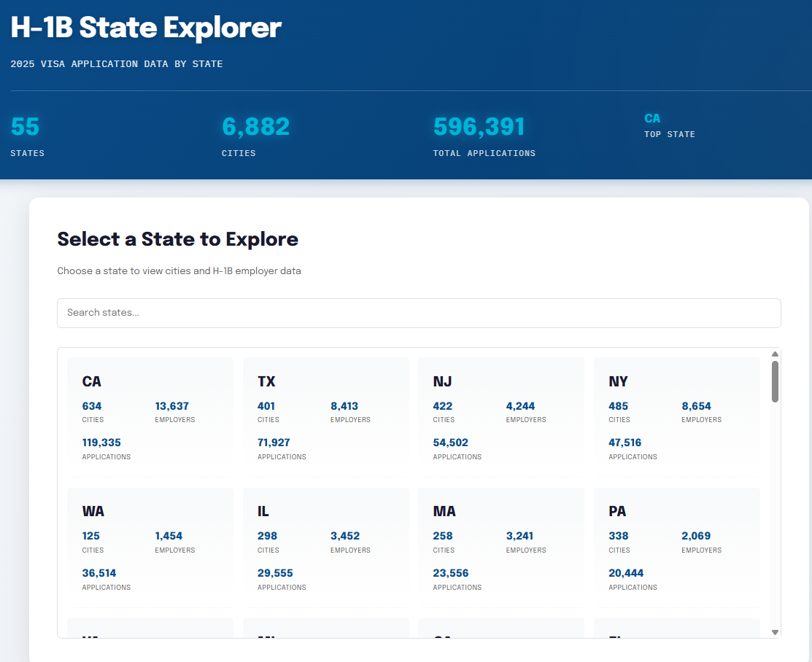Click the Select a State to Explore heading

pos(177,239)
